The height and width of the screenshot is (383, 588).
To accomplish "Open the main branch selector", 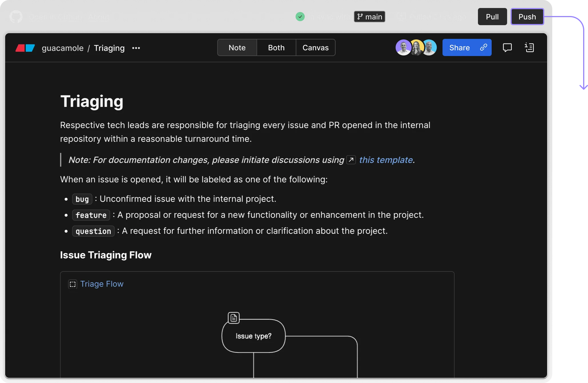I will (370, 17).
